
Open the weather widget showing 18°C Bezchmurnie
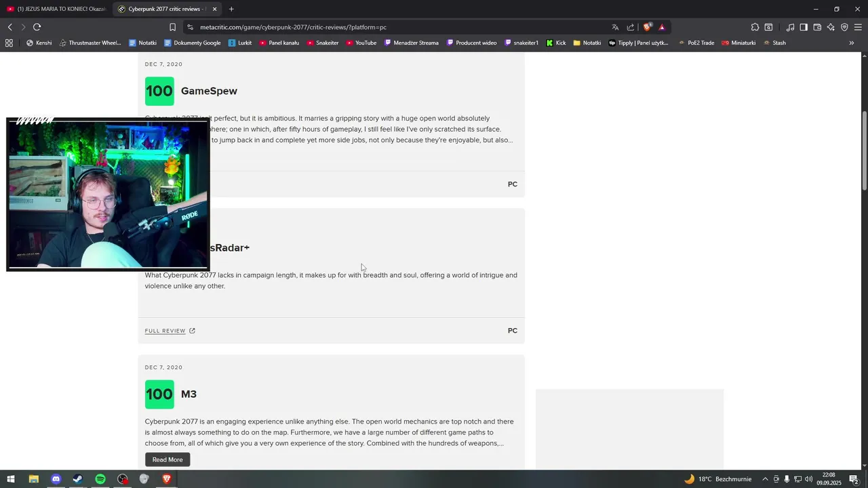(x=717, y=479)
